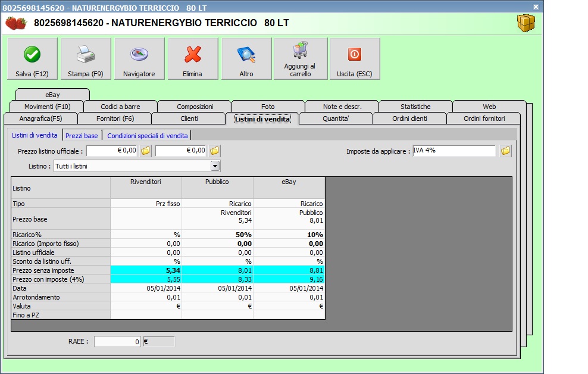
Task: Click the Sconto da listino uff. row label
Action: (x=61, y=261)
